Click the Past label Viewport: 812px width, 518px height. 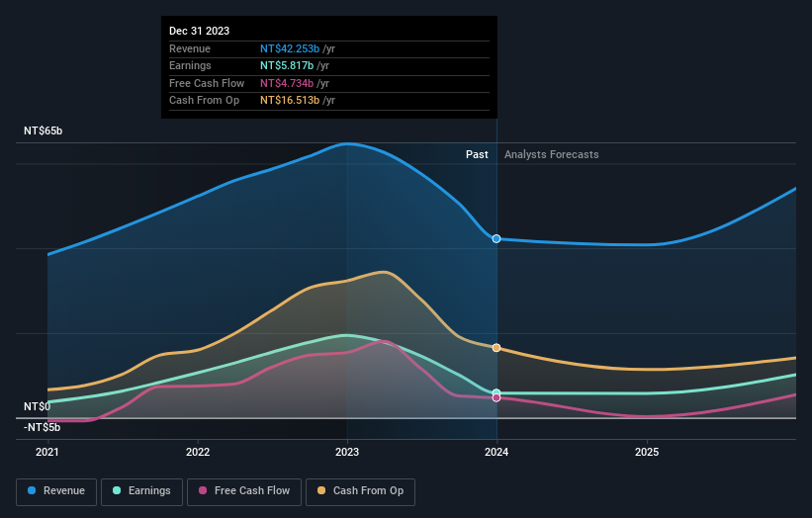(477, 155)
